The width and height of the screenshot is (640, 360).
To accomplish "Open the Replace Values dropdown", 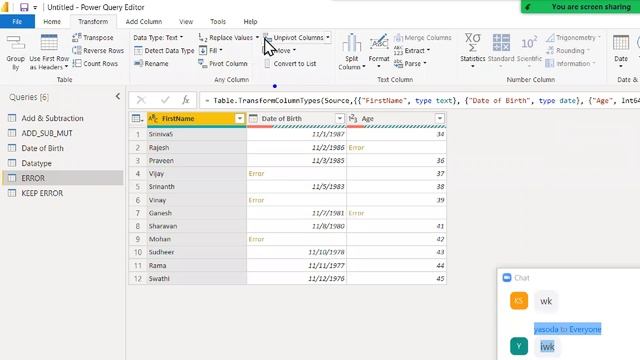I will pos(229,38).
